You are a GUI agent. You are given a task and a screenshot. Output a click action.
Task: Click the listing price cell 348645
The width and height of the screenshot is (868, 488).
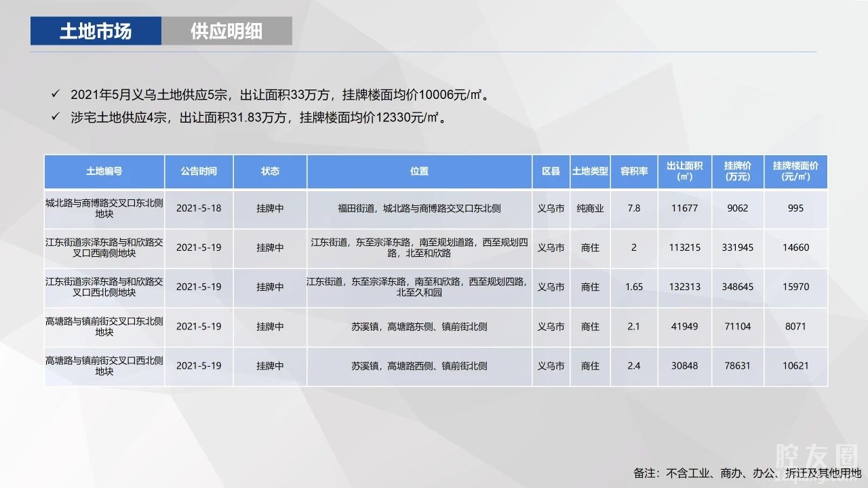(737, 287)
